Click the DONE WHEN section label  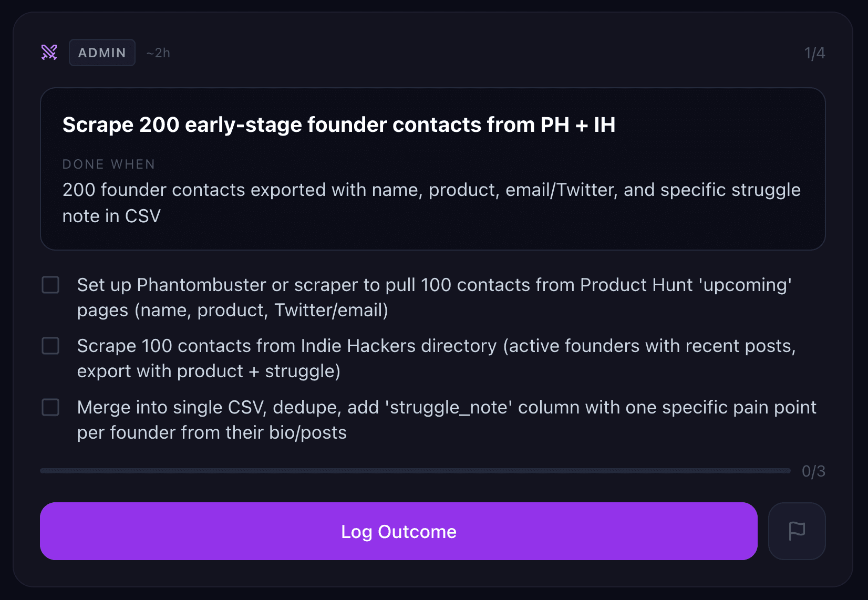(x=108, y=164)
